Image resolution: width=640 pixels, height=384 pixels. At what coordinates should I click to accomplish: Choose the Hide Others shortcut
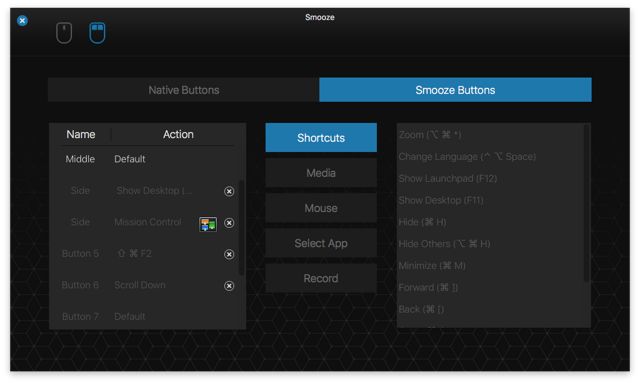[444, 244]
